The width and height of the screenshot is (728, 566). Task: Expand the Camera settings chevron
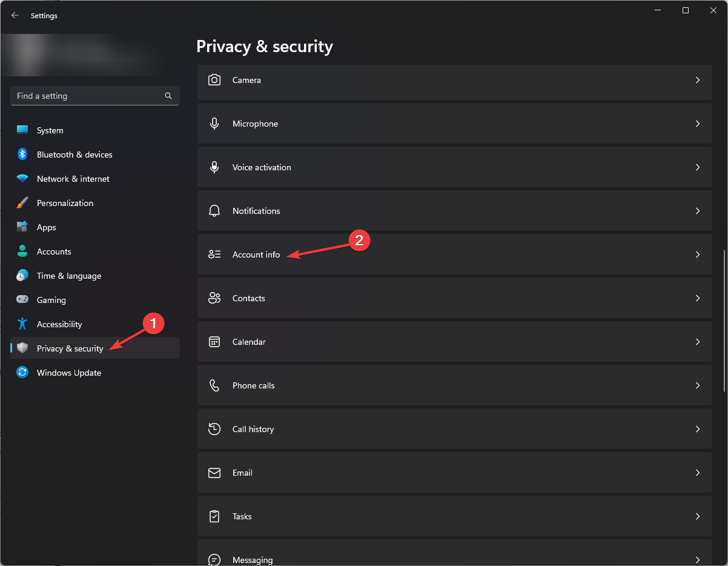point(697,79)
